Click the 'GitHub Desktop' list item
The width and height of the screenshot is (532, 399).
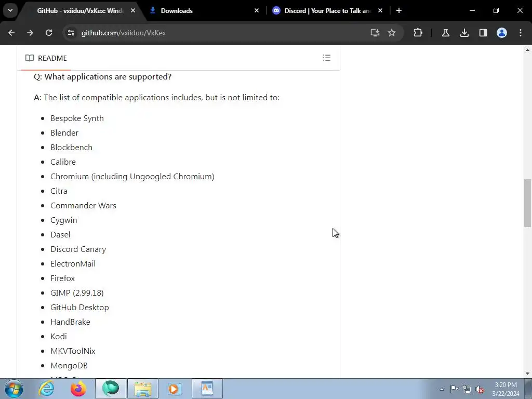pos(79,308)
